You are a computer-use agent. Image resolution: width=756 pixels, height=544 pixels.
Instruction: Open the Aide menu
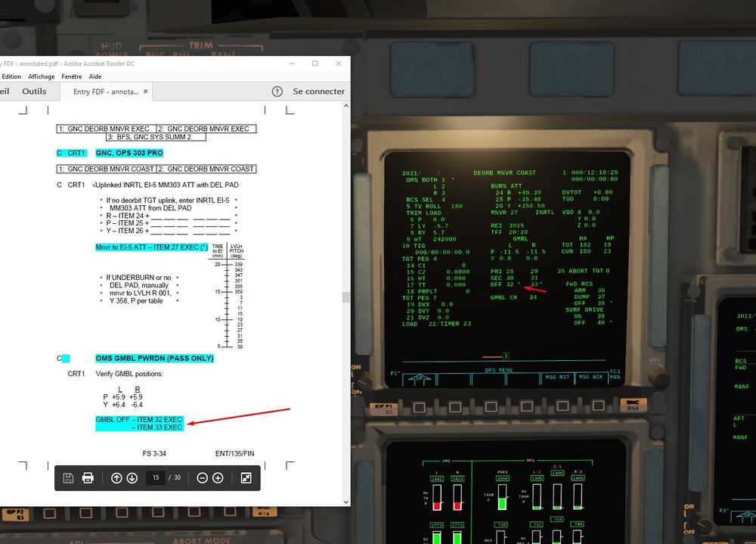[x=95, y=76]
